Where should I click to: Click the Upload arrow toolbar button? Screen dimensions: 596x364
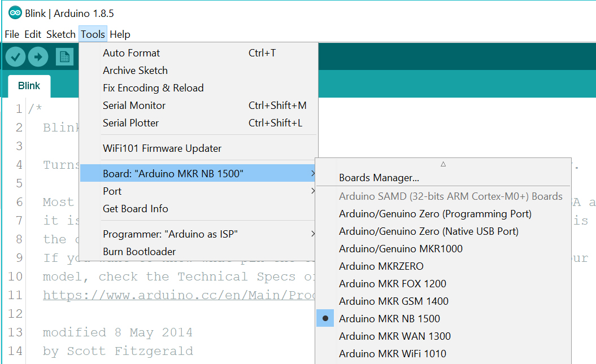(38, 57)
